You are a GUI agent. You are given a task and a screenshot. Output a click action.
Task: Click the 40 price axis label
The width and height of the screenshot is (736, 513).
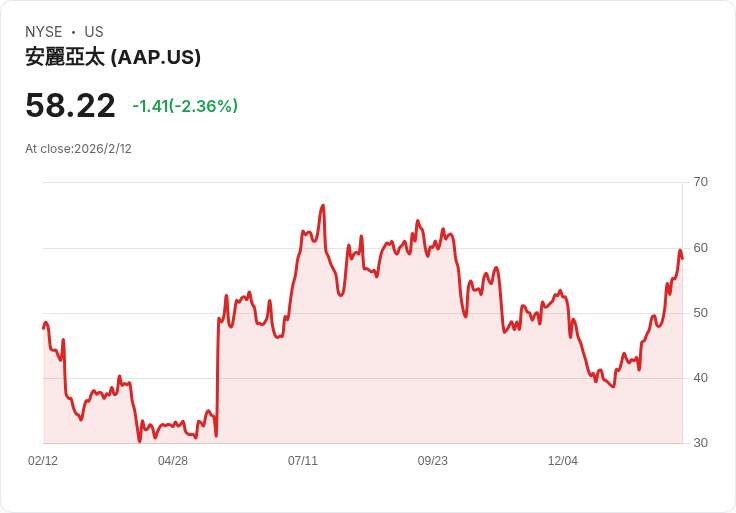point(700,378)
